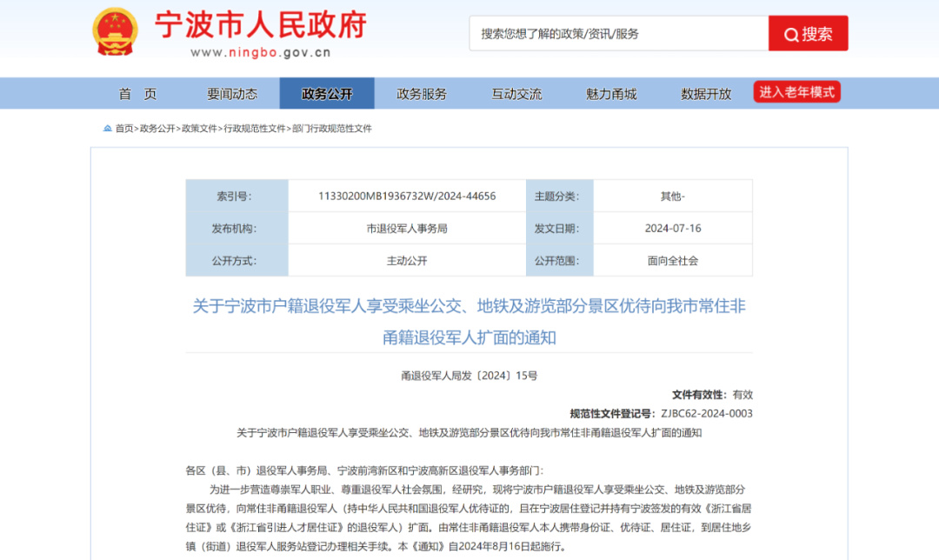
Task: Click the national emblem logo
Action: 114,31
